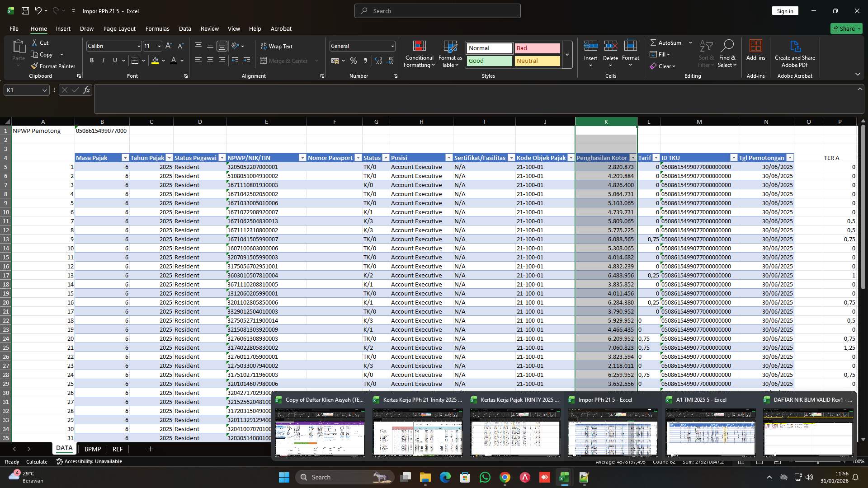Open Find & Select tool
The width and height of the screenshot is (868, 488).
click(x=727, y=53)
